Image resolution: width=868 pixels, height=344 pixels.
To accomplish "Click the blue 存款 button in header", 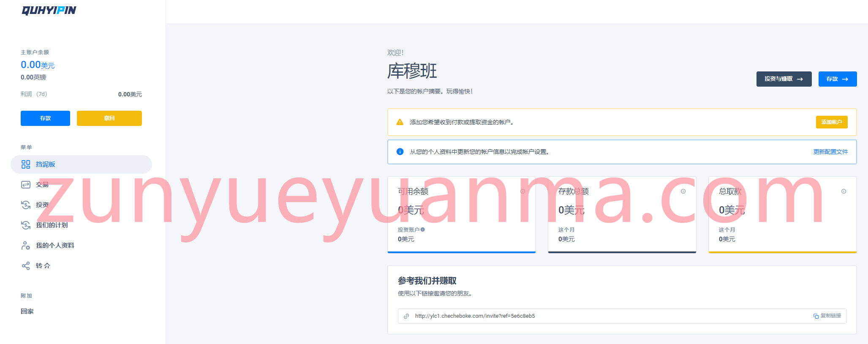I will click(x=838, y=79).
